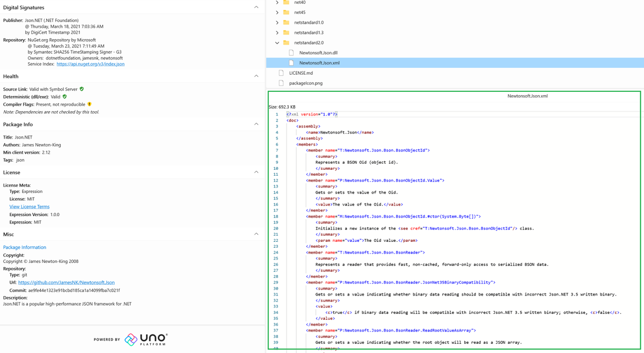Viewport: 644px width, 353px height.
Task: Click the JsonNet35BinaryCompatibility member line
Action: (401, 283)
